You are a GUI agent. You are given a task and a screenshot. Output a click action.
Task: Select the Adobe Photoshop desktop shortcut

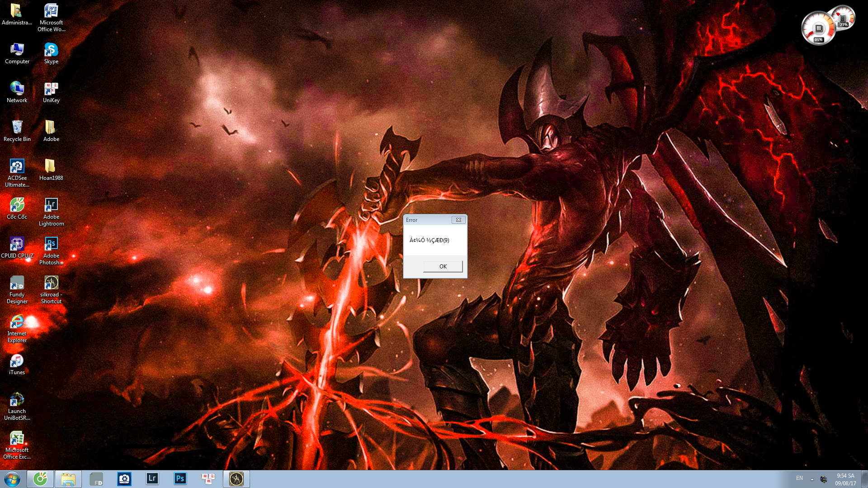pos(51,251)
